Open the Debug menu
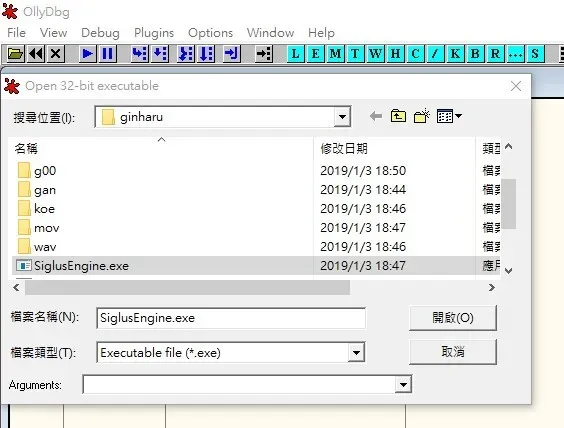The width and height of the screenshot is (564, 428). point(100,33)
